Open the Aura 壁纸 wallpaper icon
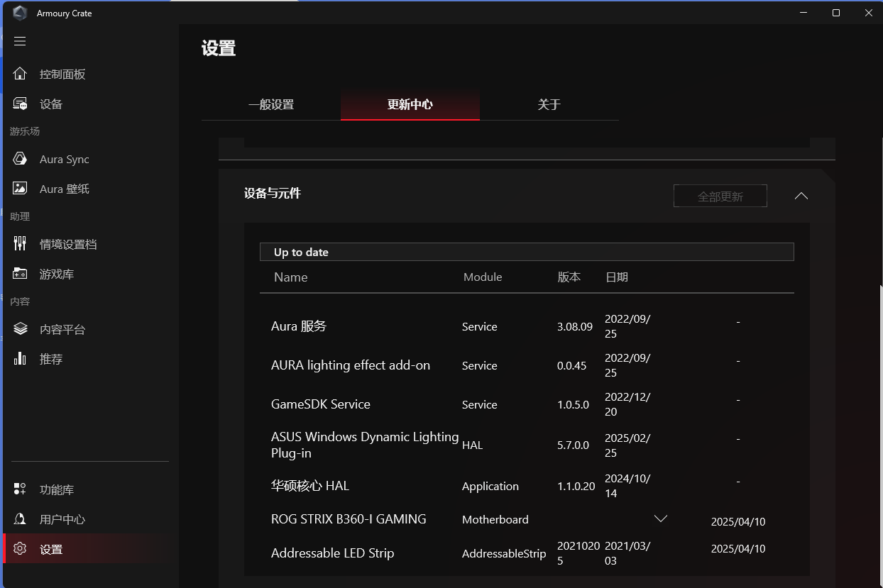This screenshot has height=588, width=883. (20, 189)
